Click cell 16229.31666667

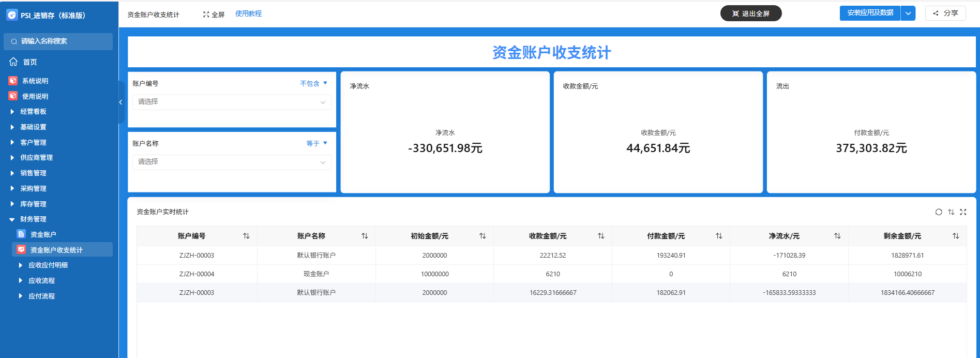pos(553,293)
